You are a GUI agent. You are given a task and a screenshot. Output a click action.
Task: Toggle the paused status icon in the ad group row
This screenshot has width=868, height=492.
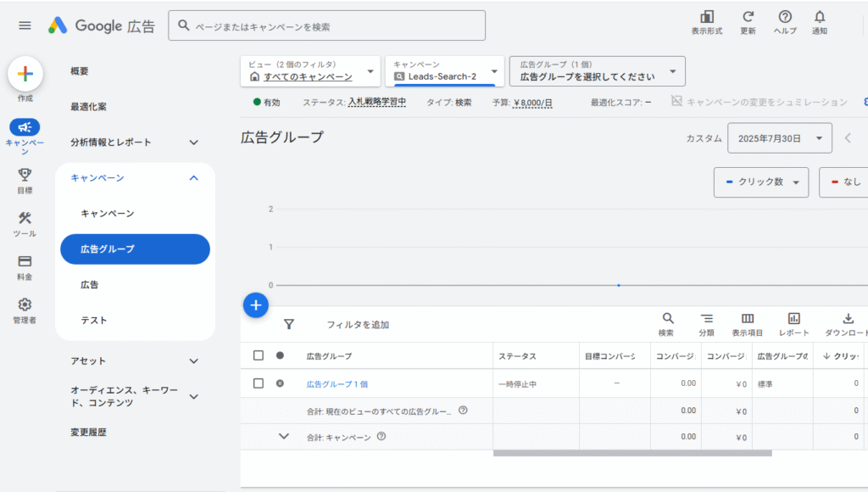[x=281, y=383]
